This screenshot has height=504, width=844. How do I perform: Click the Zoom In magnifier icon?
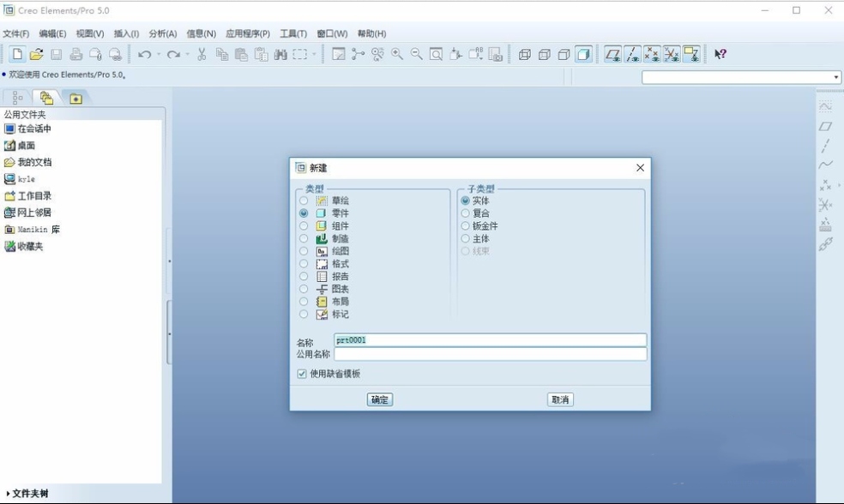[397, 54]
